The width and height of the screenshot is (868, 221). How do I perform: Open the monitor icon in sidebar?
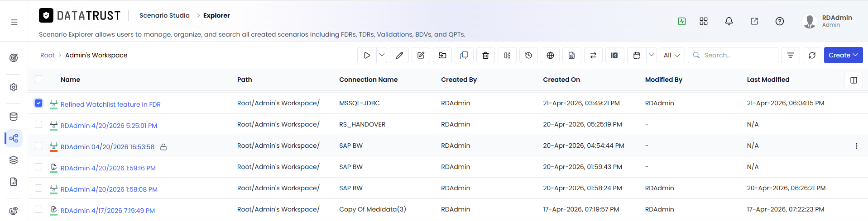14,211
